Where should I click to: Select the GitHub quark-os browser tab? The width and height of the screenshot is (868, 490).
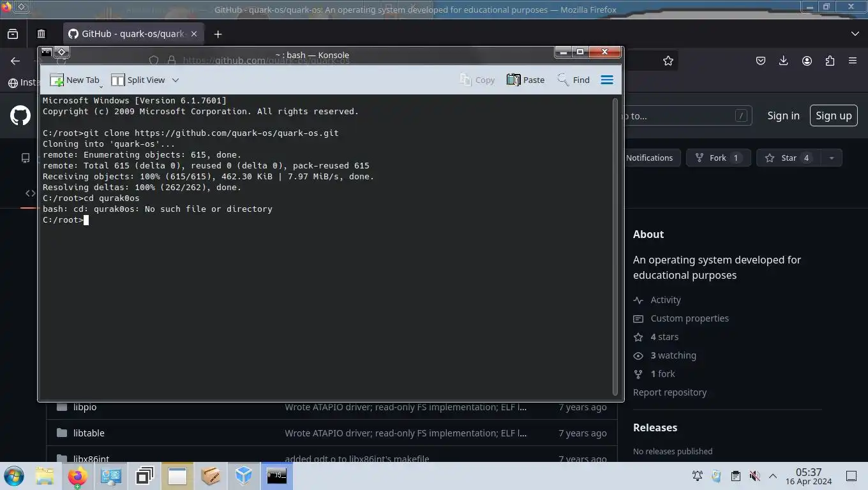click(133, 34)
